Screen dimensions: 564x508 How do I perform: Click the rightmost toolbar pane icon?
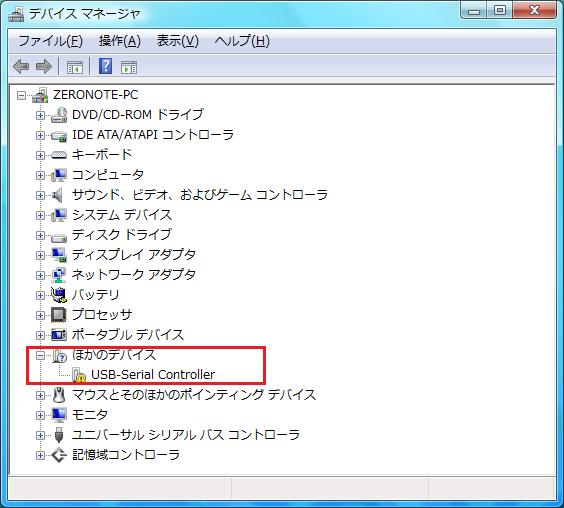pos(129,67)
